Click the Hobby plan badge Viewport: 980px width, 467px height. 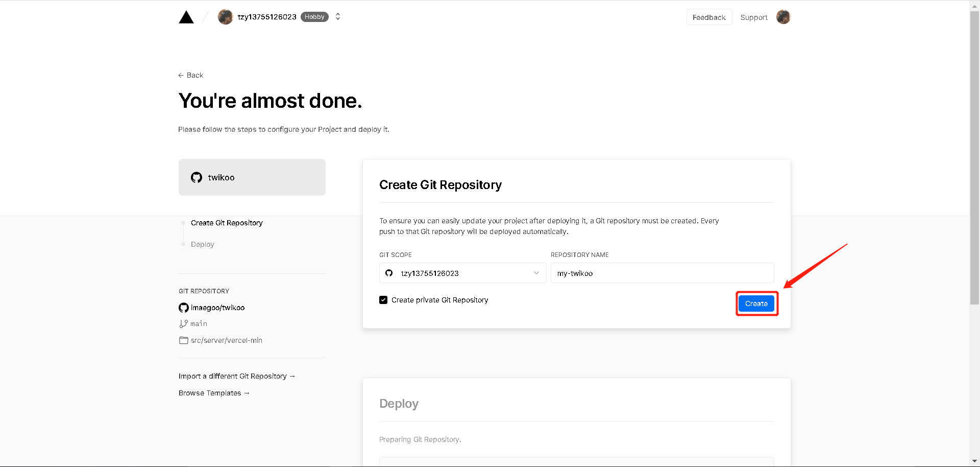pyautogui.click(x=314, y=17)
